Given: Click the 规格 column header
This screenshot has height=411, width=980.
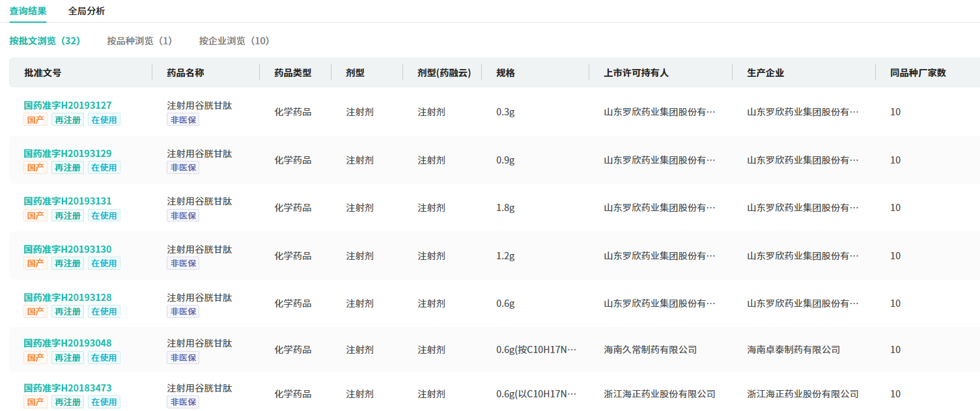Looking at the screenshot, I should tap(505, 73).
